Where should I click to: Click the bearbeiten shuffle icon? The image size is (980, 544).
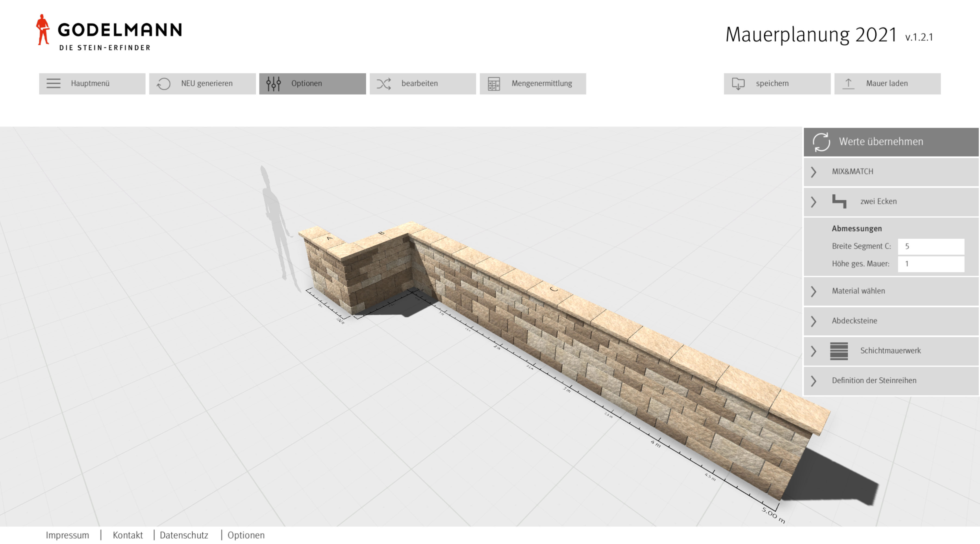[x=383, y=84]
